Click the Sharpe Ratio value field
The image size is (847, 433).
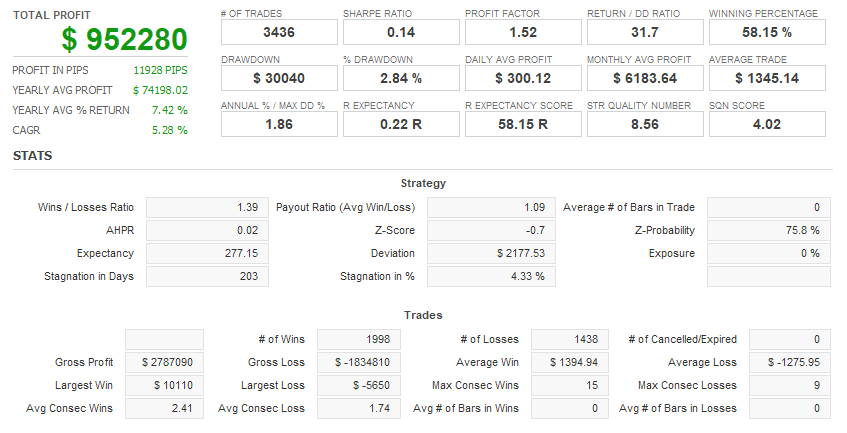click(401, 33)
